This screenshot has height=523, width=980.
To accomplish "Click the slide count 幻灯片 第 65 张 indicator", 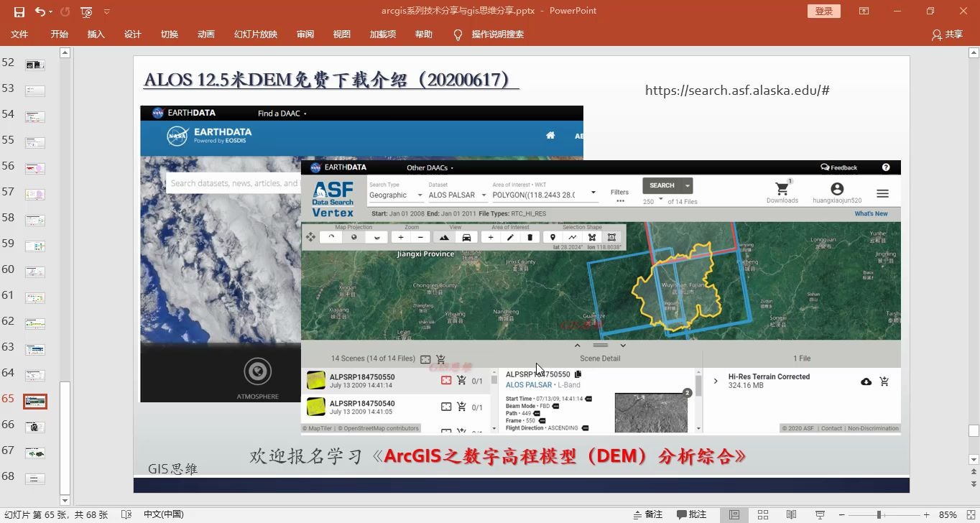I will (55, 514).
